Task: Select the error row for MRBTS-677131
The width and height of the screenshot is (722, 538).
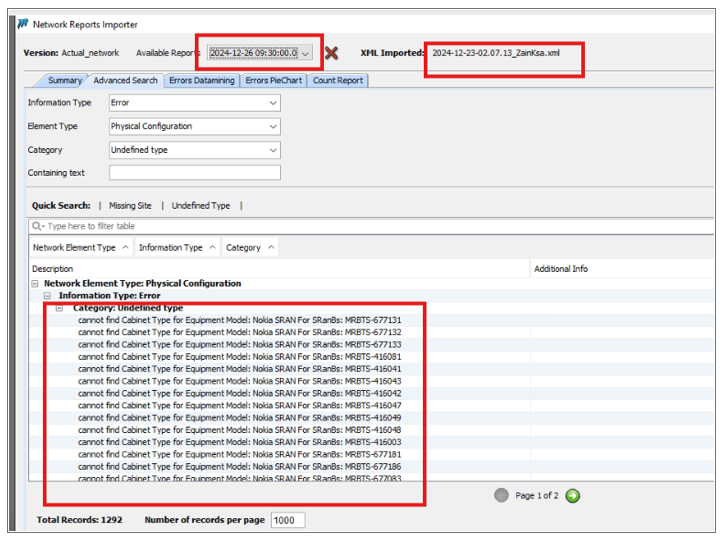Action: click(x=240, y=320)
